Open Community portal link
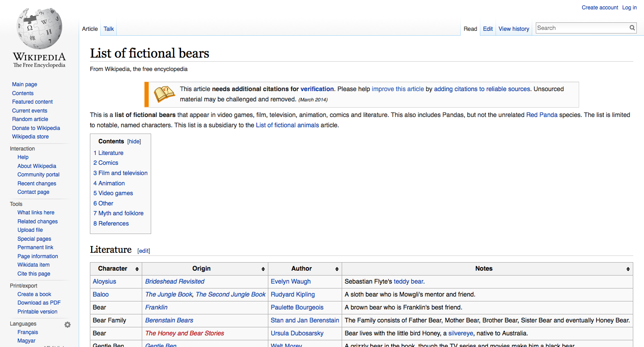The width and height of the screenshot is (644, 347). click(38, 175)
